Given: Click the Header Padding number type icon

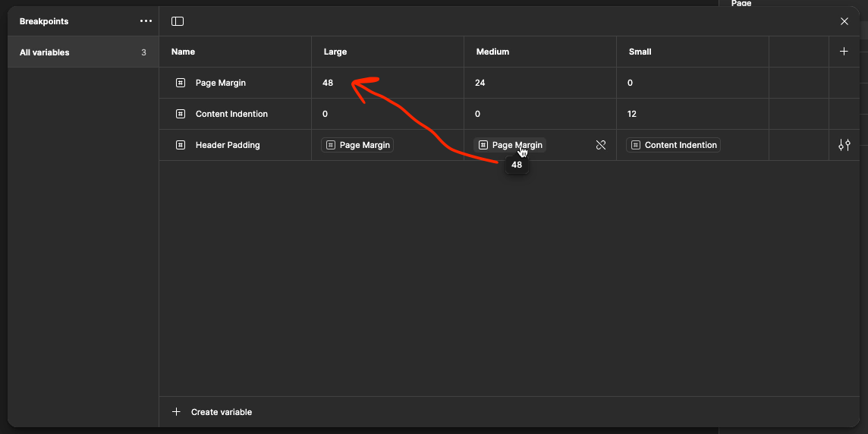Looking at the screenshot, I should click(180, 145).
